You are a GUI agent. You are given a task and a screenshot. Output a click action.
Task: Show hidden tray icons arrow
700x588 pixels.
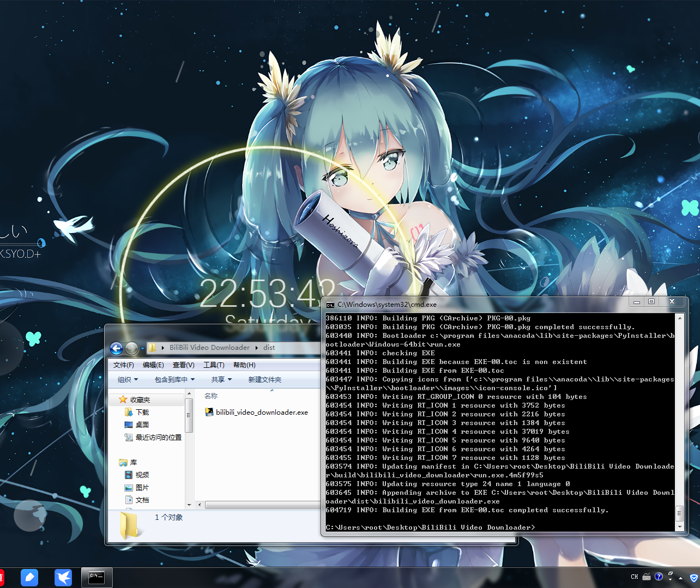point(680,578)
